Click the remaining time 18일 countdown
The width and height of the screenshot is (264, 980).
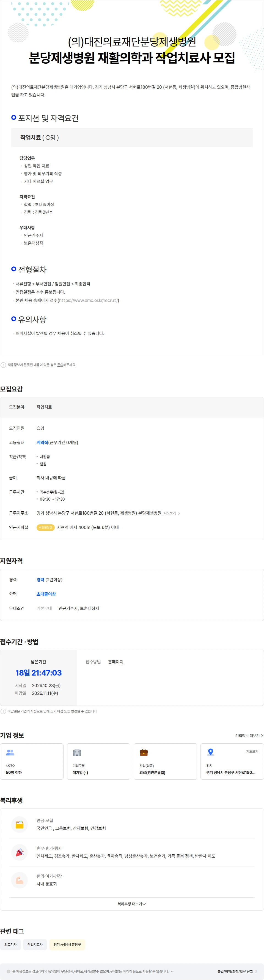click(x=38, y=673)
